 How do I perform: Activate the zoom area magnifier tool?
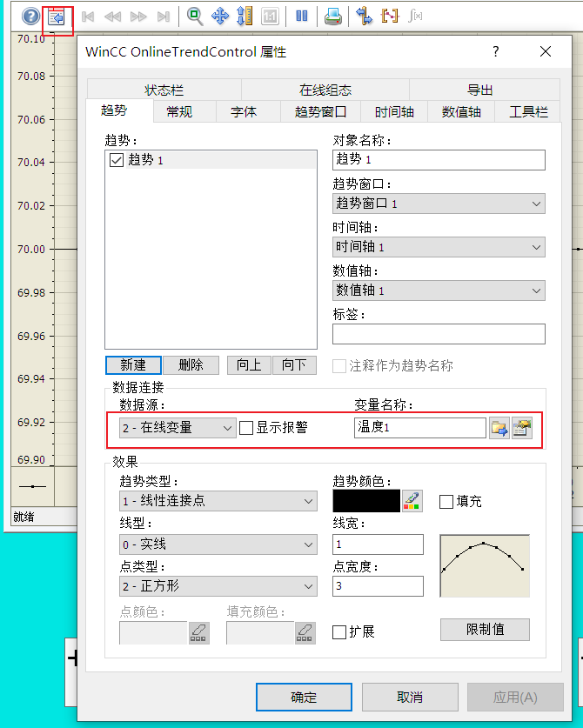coord(195,17)
